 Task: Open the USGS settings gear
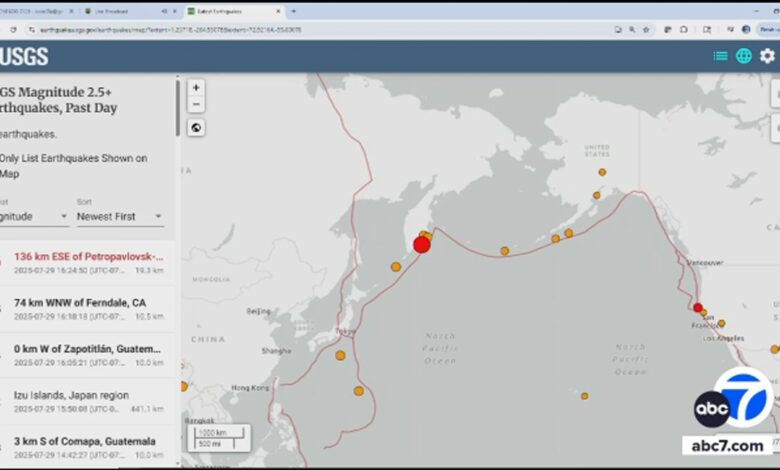click(767, 56)
